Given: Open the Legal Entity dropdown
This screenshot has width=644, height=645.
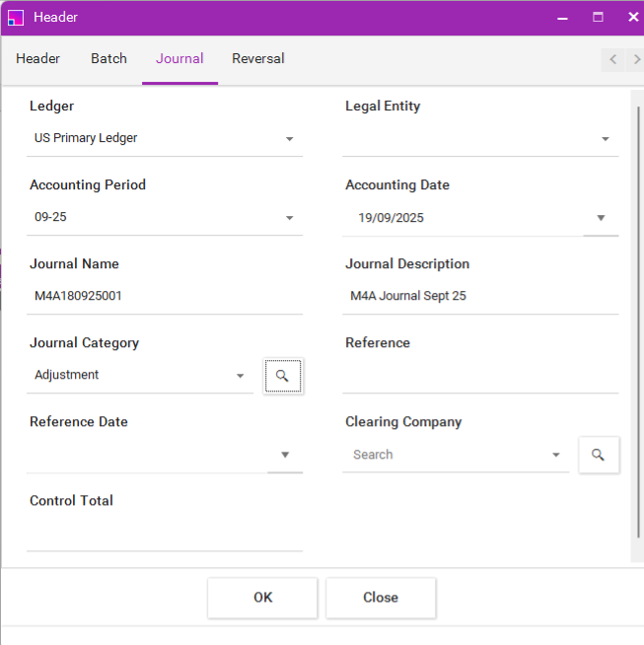Looking at the screenshot, I should (x=606, y=139).
